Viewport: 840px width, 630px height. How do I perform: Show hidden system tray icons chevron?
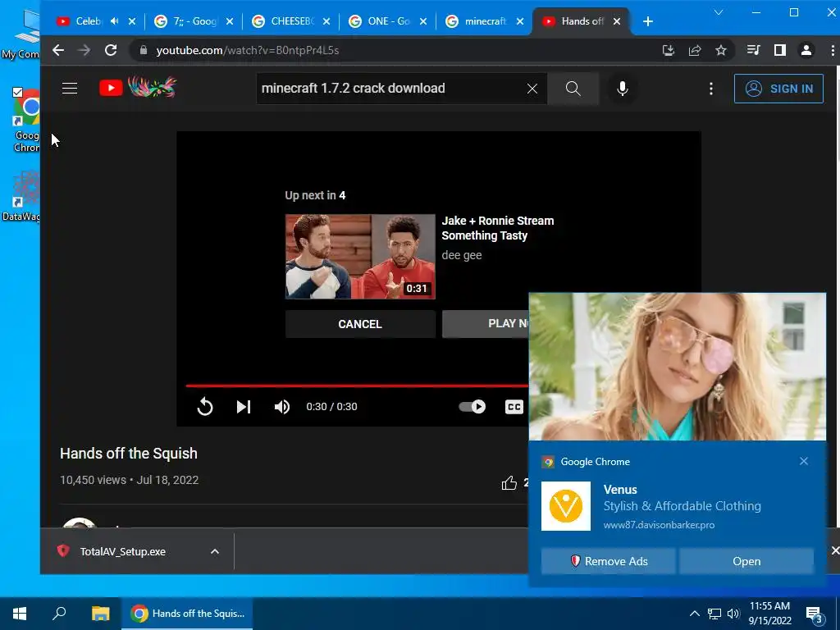pyautogui.click(x=694, y=614)
